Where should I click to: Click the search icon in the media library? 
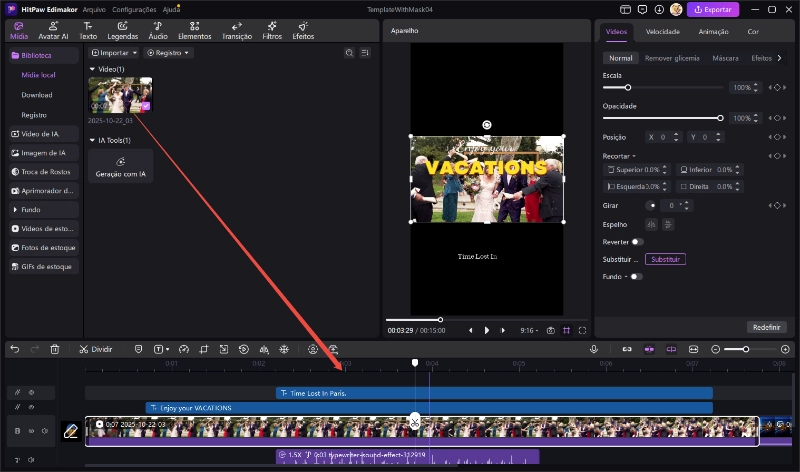pyautogui.click(x=351, y=52)
